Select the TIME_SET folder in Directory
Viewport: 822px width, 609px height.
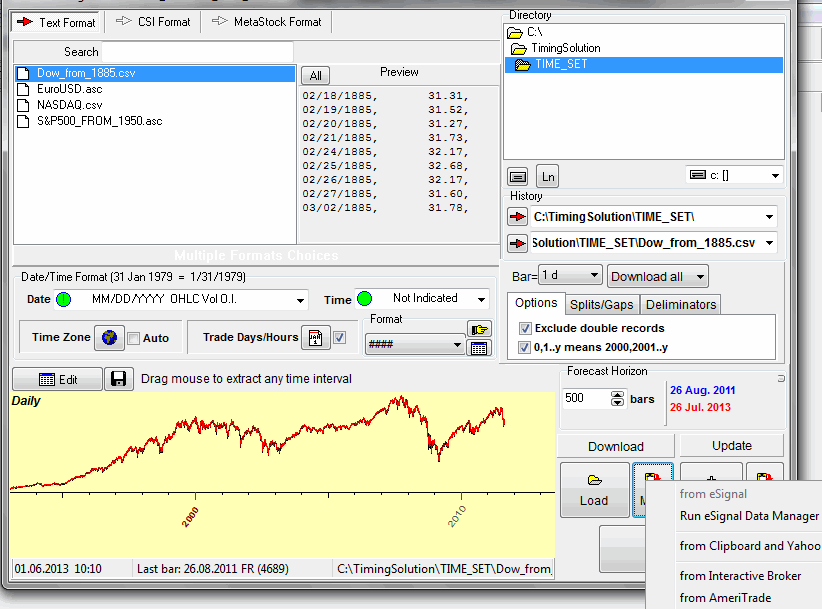pyautogui.click(x=644, y=64)
